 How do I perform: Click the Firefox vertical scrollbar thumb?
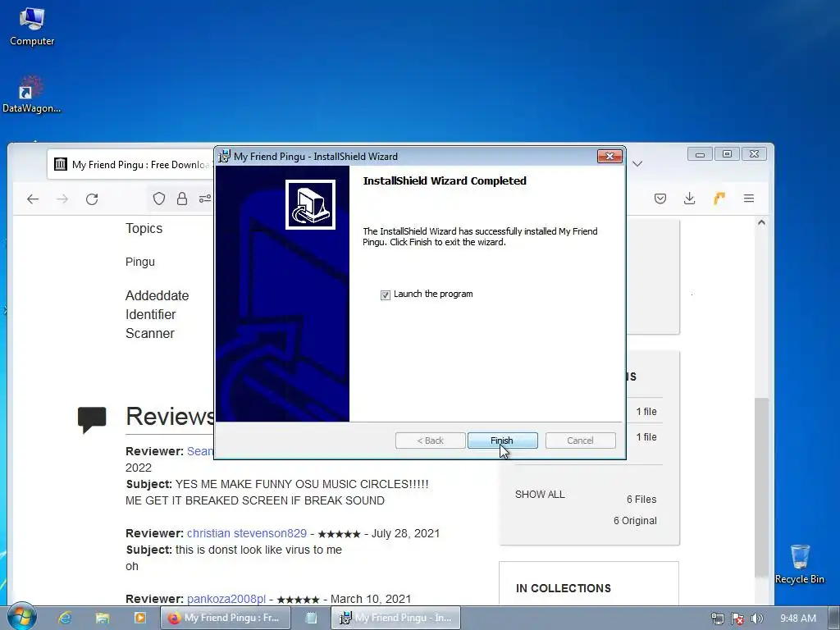[x=761, y=487]
